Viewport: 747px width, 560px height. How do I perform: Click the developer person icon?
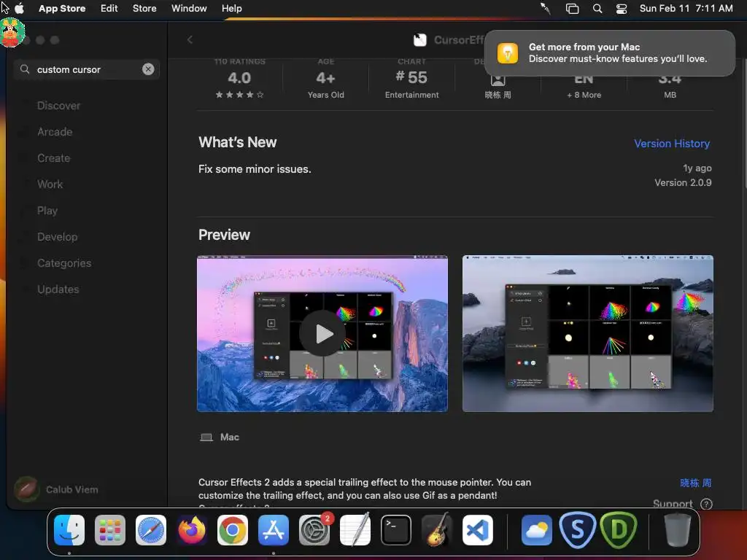(x=498, y=79)
